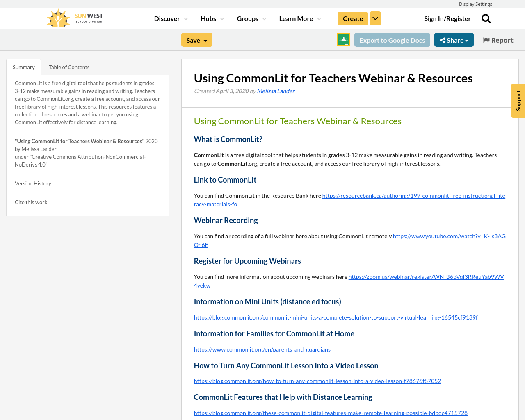
Task: Expand the Learn More menu
Action: point(297,18)
